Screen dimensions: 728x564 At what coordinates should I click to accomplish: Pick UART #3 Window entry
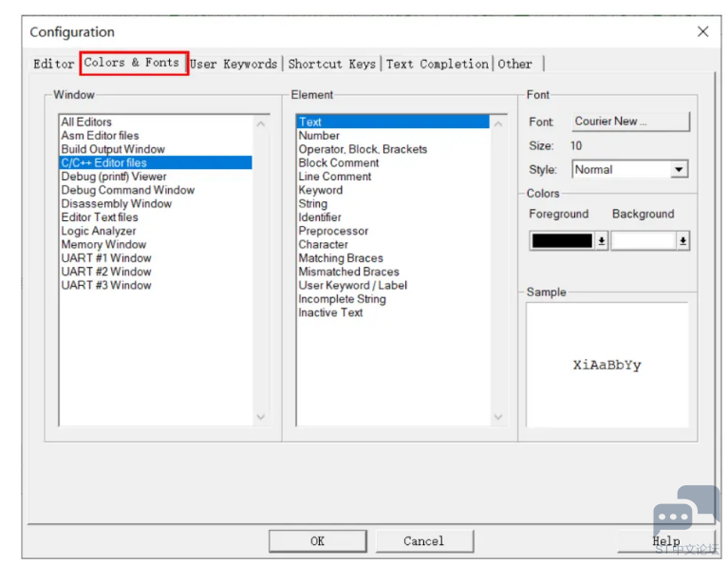point(156,285)
